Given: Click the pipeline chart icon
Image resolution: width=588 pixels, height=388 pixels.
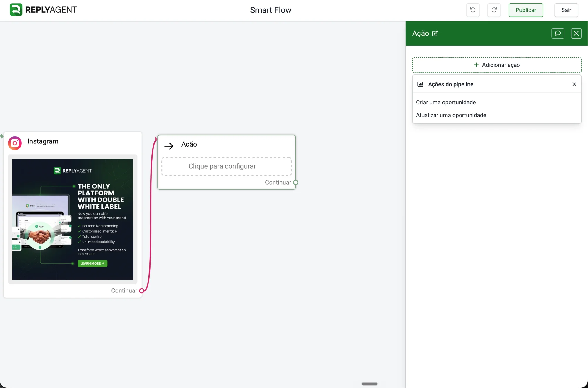Looking at the screenshot, I should tap(420, 84).
